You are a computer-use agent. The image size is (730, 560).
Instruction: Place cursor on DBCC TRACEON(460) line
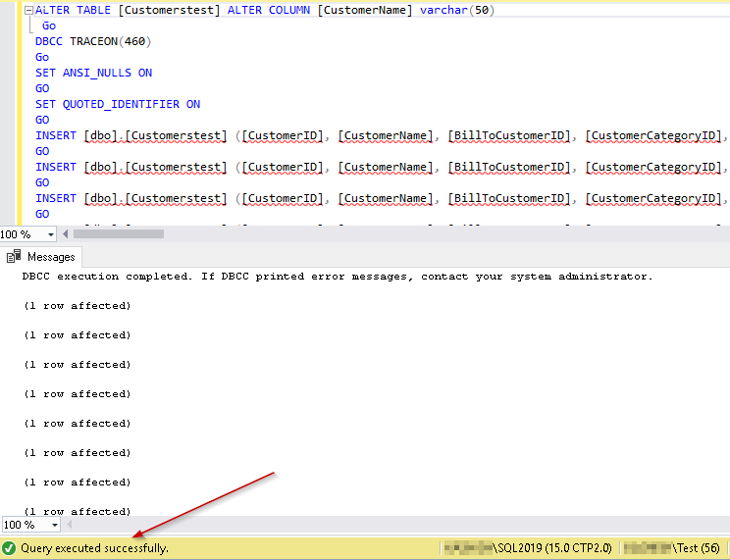pyautogui.click(x=93, y=41)
